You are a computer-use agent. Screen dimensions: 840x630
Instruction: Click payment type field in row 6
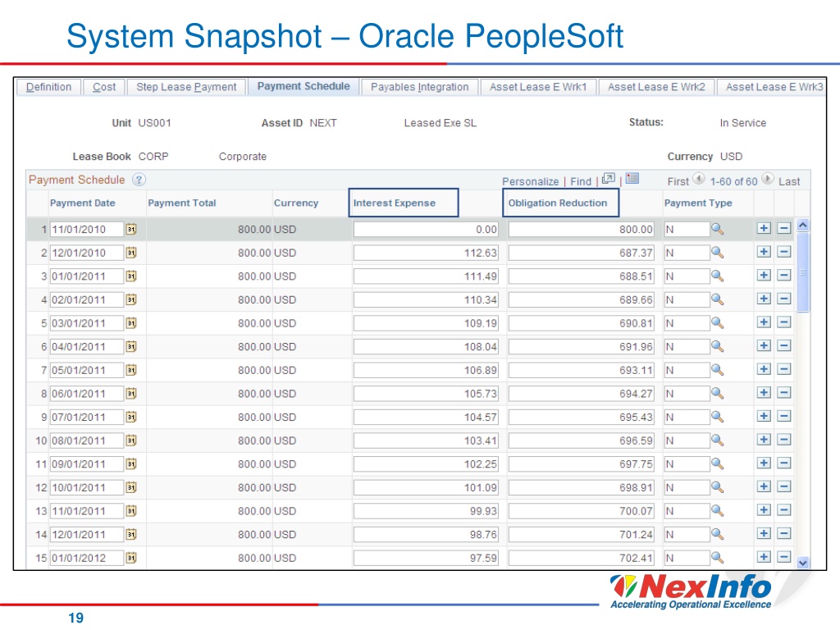[687, 347]
